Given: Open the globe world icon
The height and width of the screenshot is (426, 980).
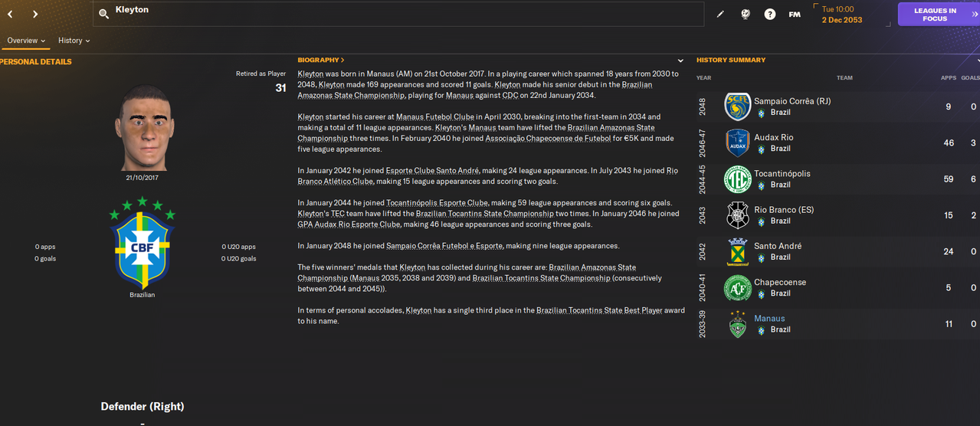Looking at the screenshot, I should point(745,14).
